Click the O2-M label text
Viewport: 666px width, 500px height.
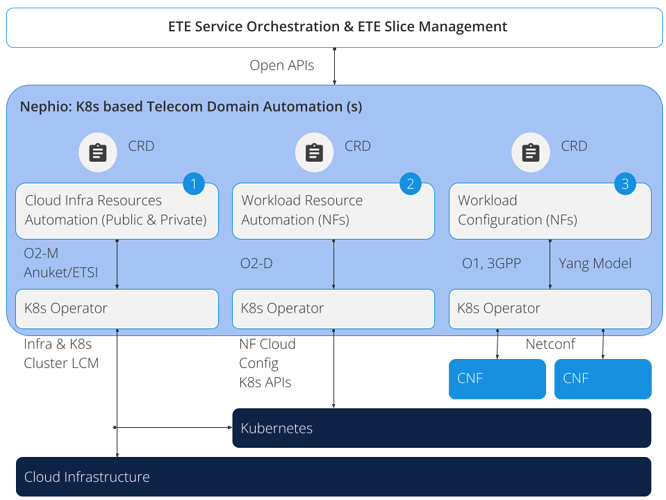coord(41,253)
